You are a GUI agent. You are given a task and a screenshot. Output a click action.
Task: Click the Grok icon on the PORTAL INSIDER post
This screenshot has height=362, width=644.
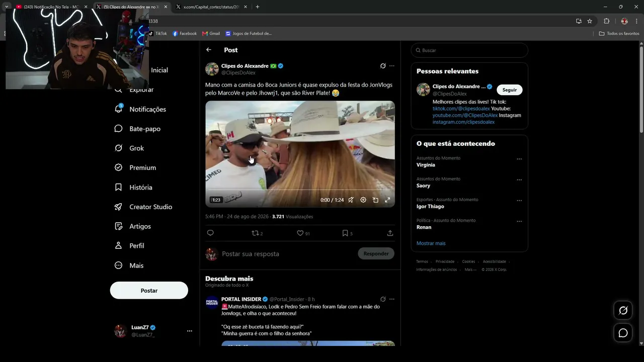point(383,299)
